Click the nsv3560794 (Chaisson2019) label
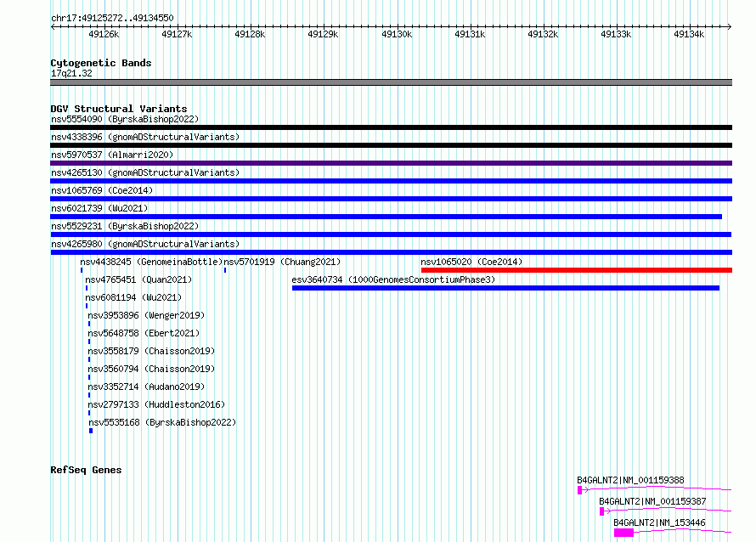 point(151,369)
